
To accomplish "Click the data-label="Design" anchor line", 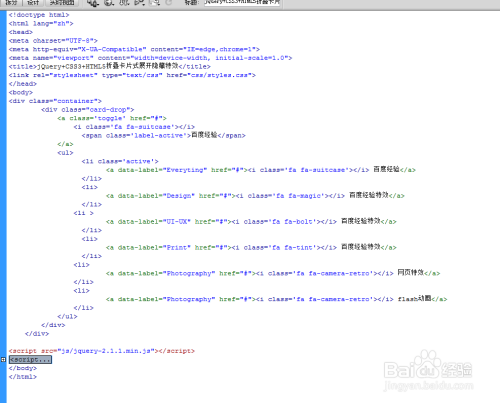I will [x=255, y=195].
